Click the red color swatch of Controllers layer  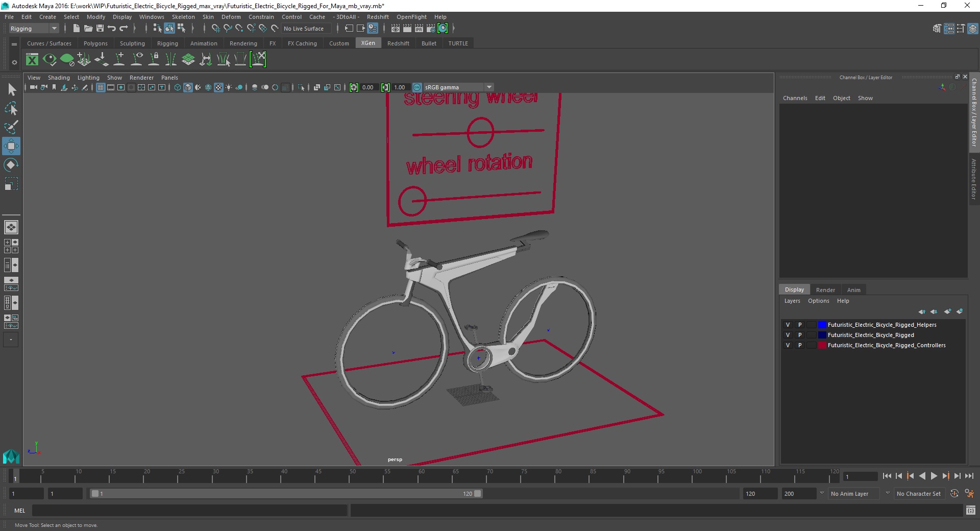tap(822, 345)
